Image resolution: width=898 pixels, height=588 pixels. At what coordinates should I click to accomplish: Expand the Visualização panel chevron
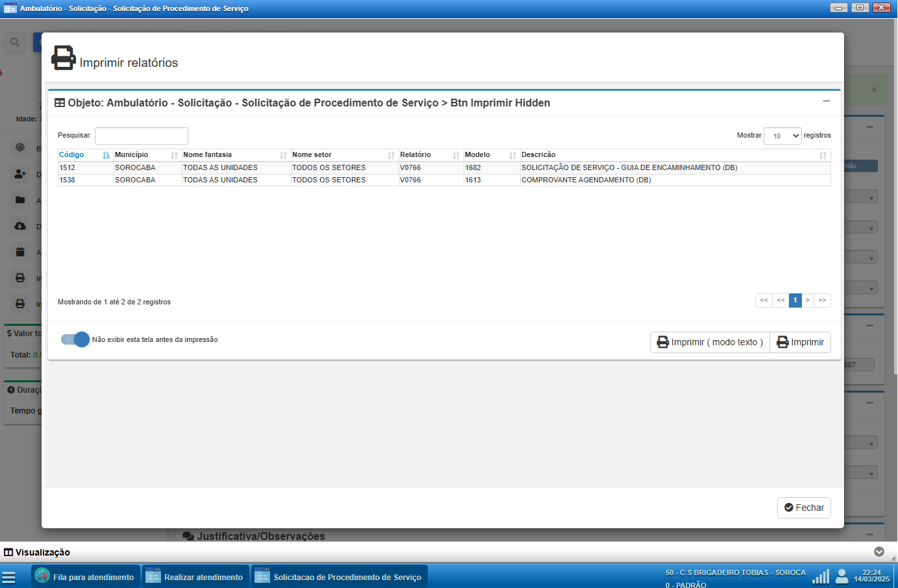pos(879,552)
